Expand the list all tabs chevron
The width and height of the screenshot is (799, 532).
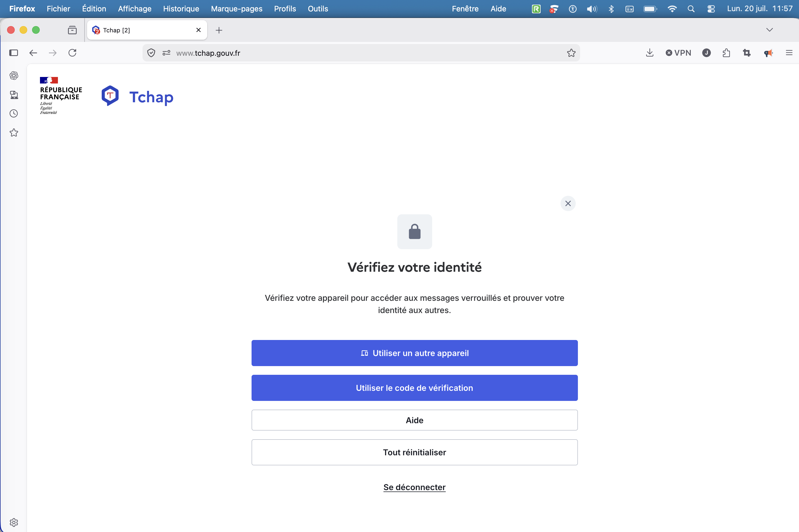[x=769, y=30]
